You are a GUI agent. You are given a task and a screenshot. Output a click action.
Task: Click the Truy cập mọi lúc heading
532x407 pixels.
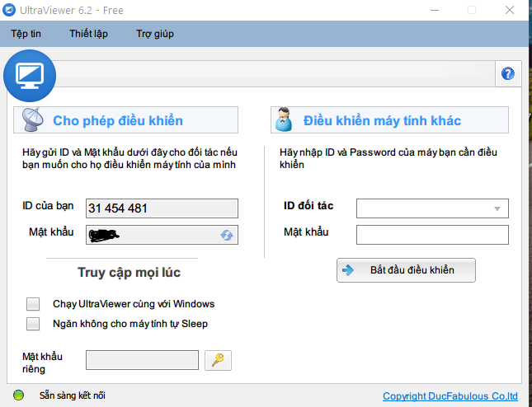click(x=129, y=273)
